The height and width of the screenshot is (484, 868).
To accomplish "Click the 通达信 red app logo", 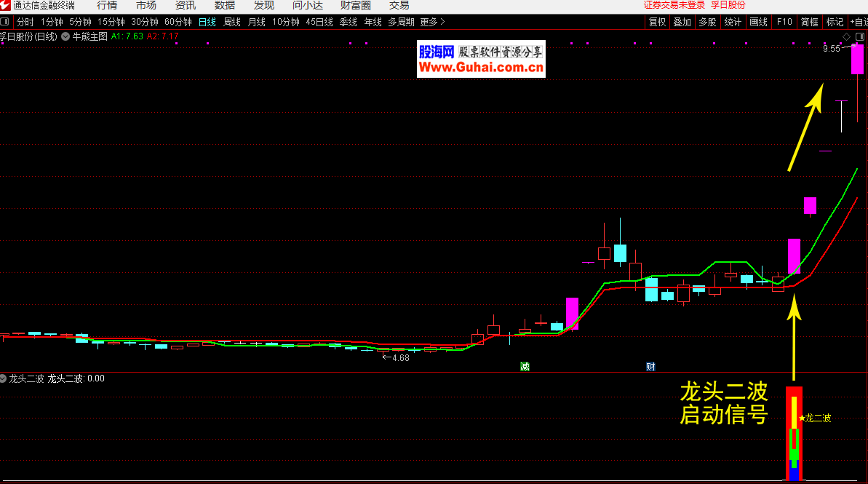I will [x=5, y=5].
